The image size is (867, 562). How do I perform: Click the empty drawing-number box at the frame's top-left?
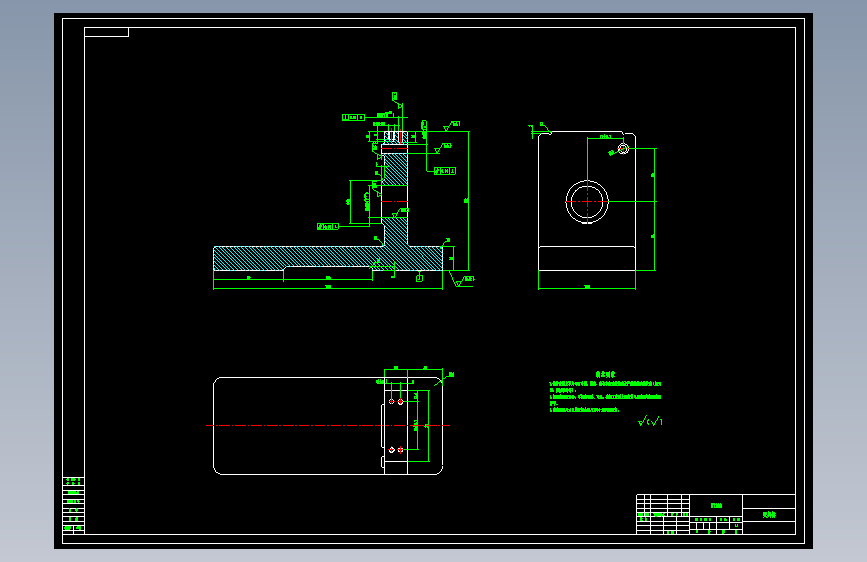(106, 32)
